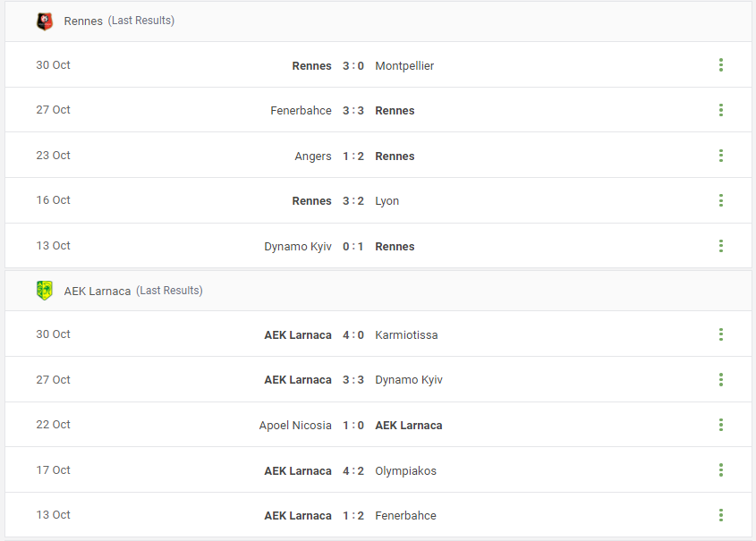Click the Rennes club crest

tap(45, 21)
